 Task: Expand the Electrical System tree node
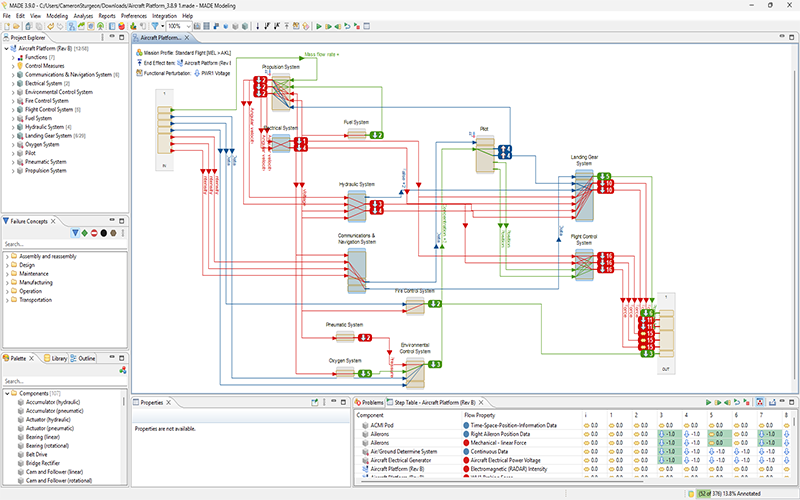pyautogui.click(x=13, y=84)
